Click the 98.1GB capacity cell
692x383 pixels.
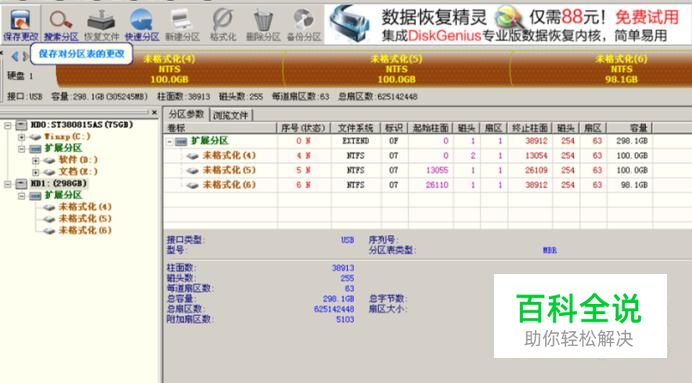tap(634, 185)
